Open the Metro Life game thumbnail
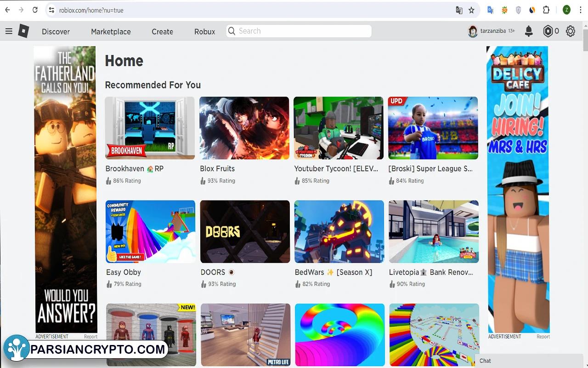 246,335
